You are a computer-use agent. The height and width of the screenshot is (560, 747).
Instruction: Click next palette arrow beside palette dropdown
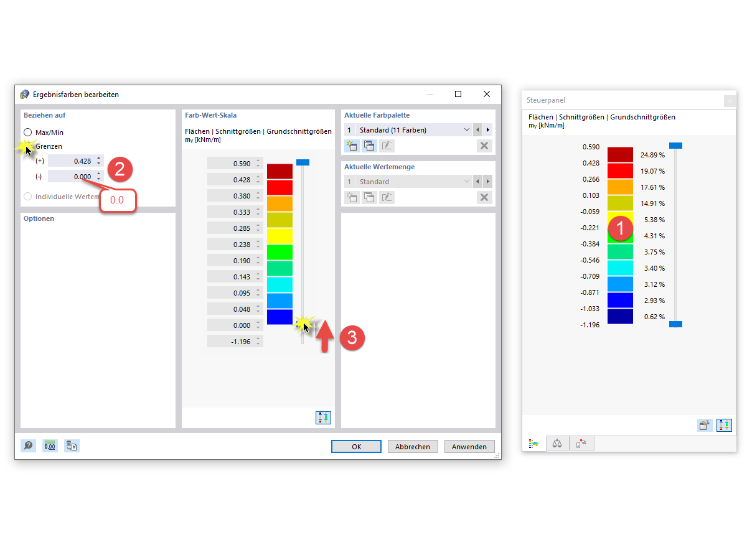coord(487,129)
